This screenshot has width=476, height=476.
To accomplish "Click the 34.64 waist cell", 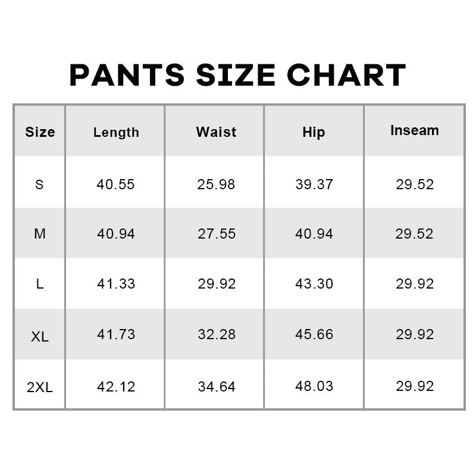I will click(x=217, y=387).
